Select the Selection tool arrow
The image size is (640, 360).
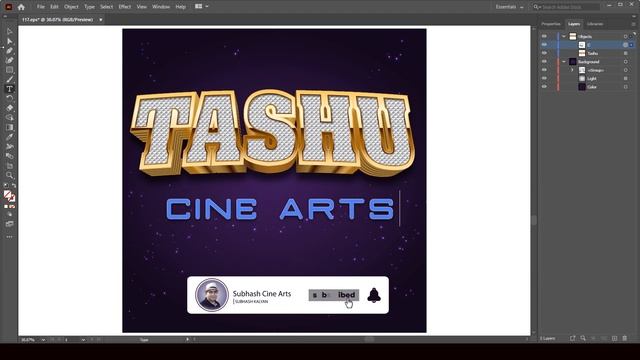coord(9,31)
